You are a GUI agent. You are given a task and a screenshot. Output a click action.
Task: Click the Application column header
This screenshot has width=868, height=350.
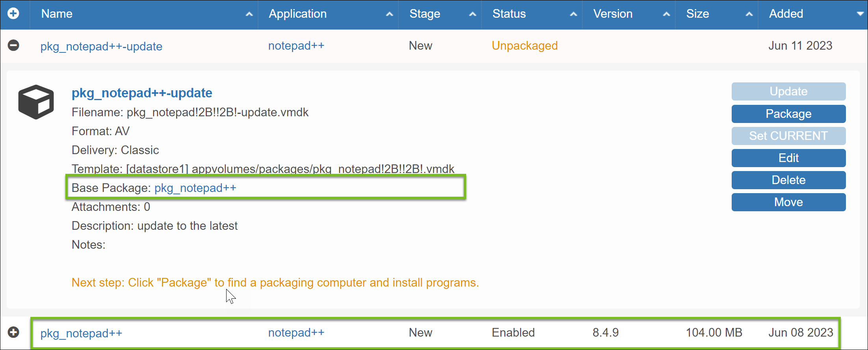click(x=297, y=14)
